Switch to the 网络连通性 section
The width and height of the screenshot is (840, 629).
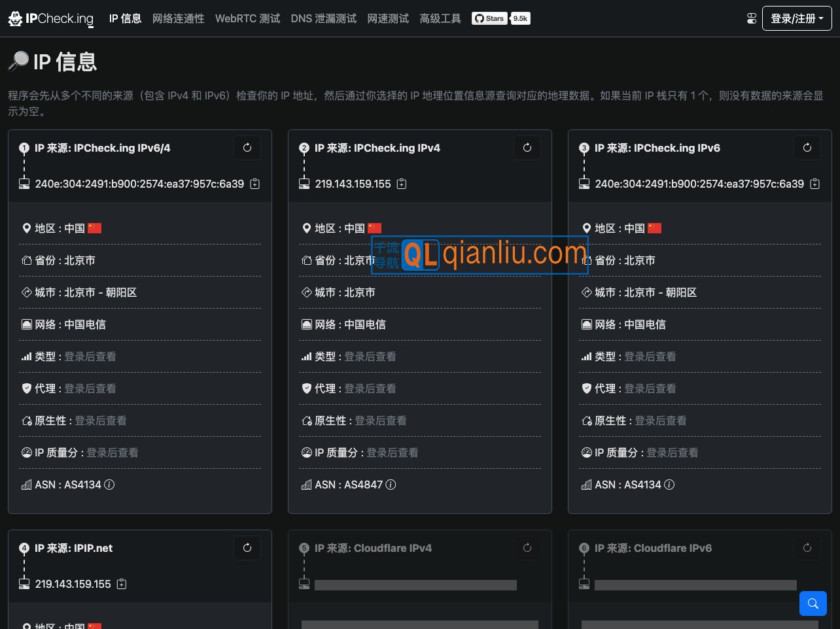pyautogui.click(x=178, y=18)
